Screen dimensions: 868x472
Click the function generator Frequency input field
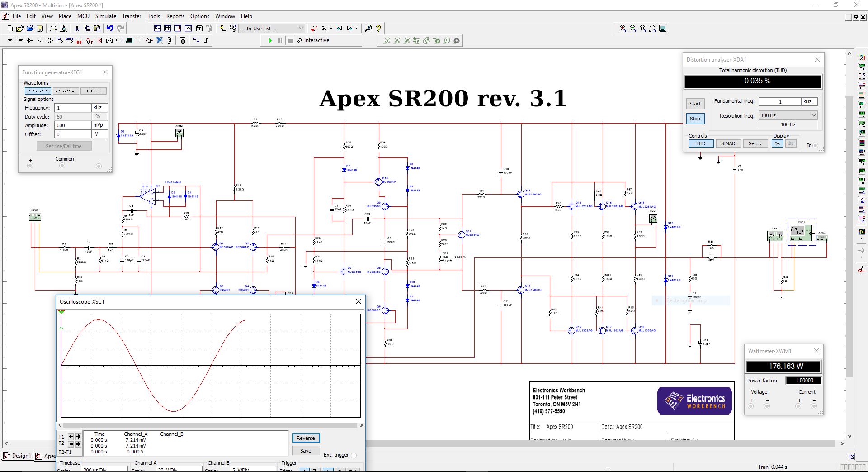[x=73, y=108]
